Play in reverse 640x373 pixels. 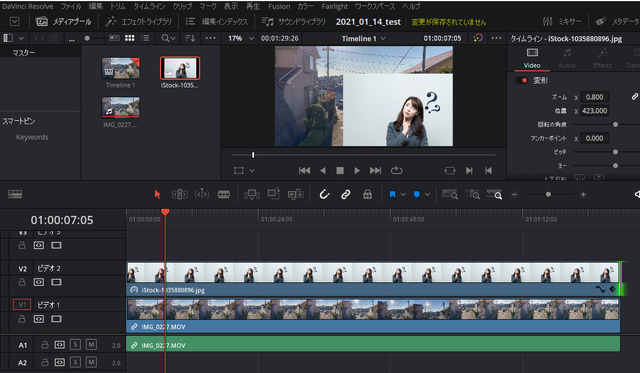(x=323, y=171)
